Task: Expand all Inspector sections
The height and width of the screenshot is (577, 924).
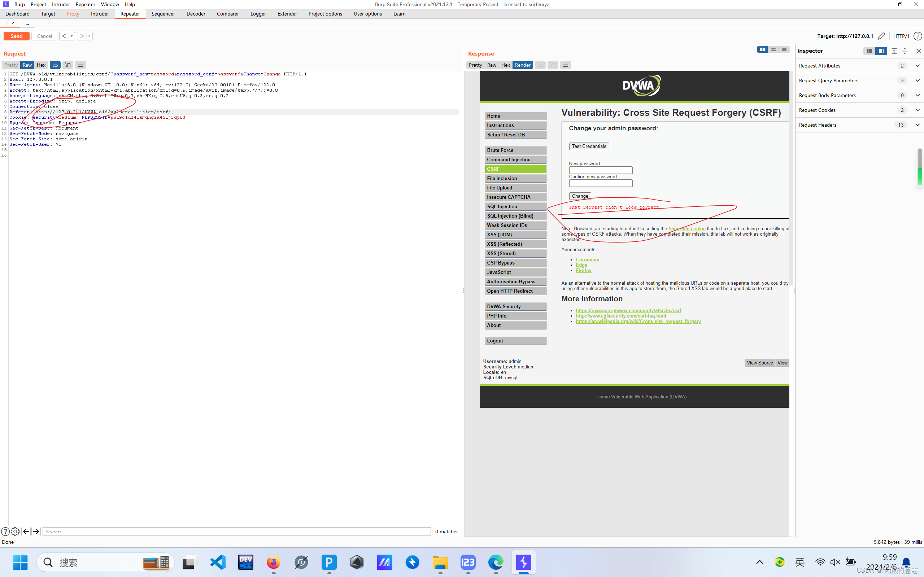Action: click(x=894, y=51)
